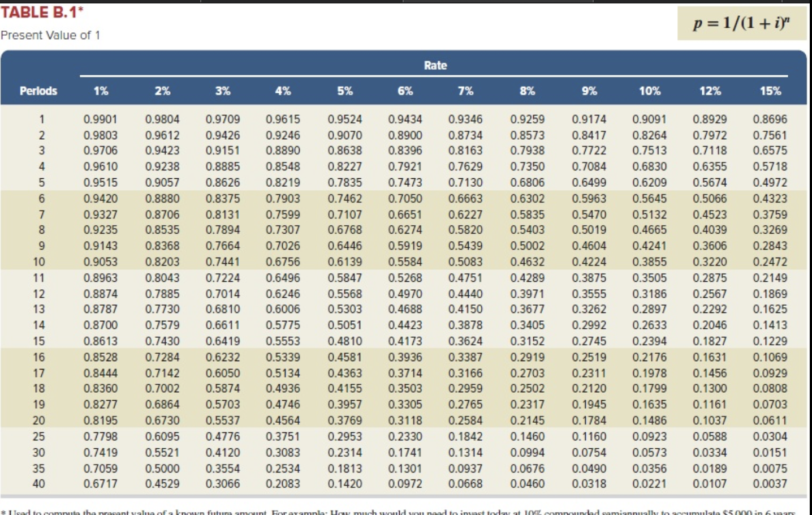The width and height of the screenshot is (812, 515).
Task: Click 0.4810 in period 15 under 5%
Action: pos(345,341)
